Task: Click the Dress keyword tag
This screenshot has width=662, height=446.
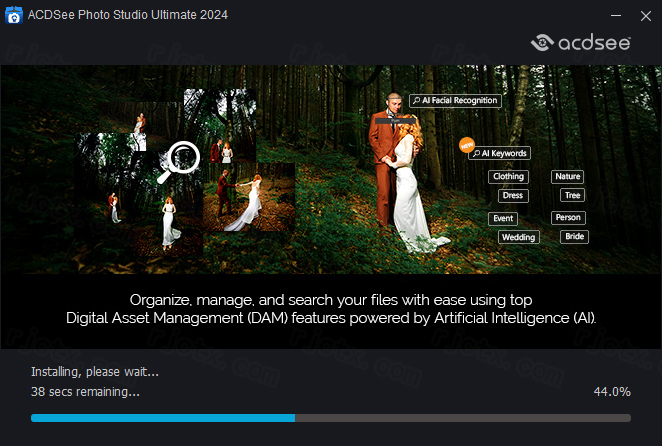Action: tap(512, 196)
